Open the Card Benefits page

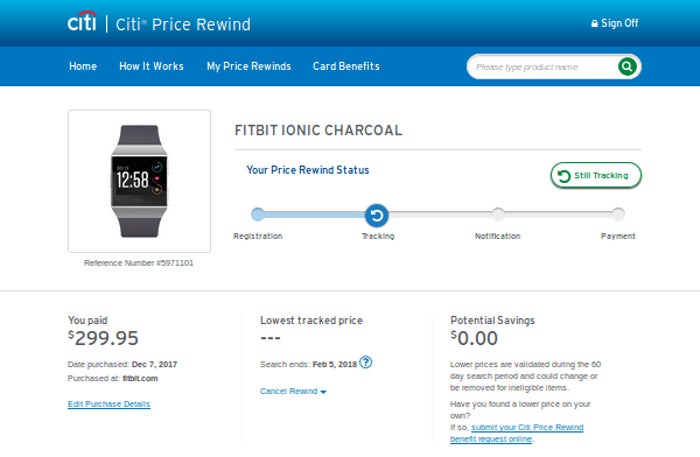coord(346,66)
